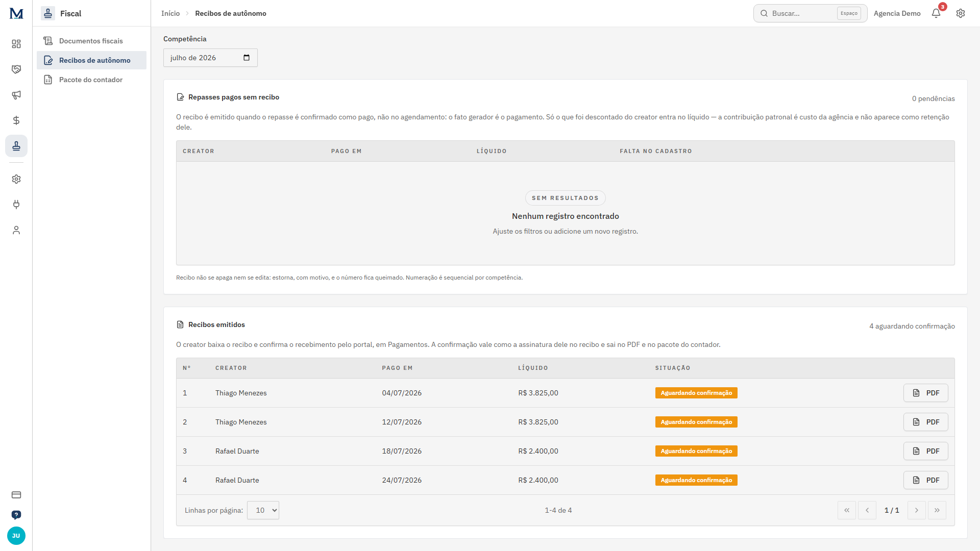Click the 04/07/2026 payment date cell
Image resolution: width=980 pixels, height=551 pixels.
coord(402,393)
